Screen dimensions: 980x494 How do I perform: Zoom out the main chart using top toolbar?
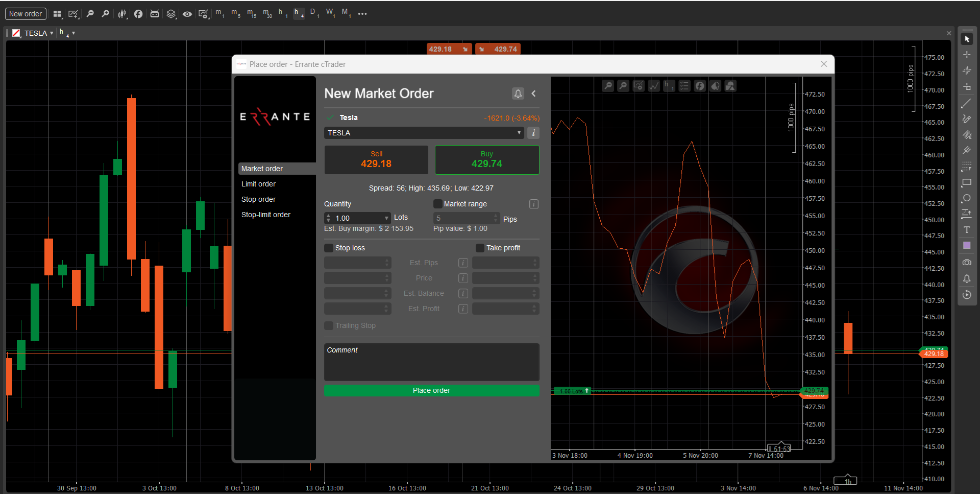click(90, 14)
